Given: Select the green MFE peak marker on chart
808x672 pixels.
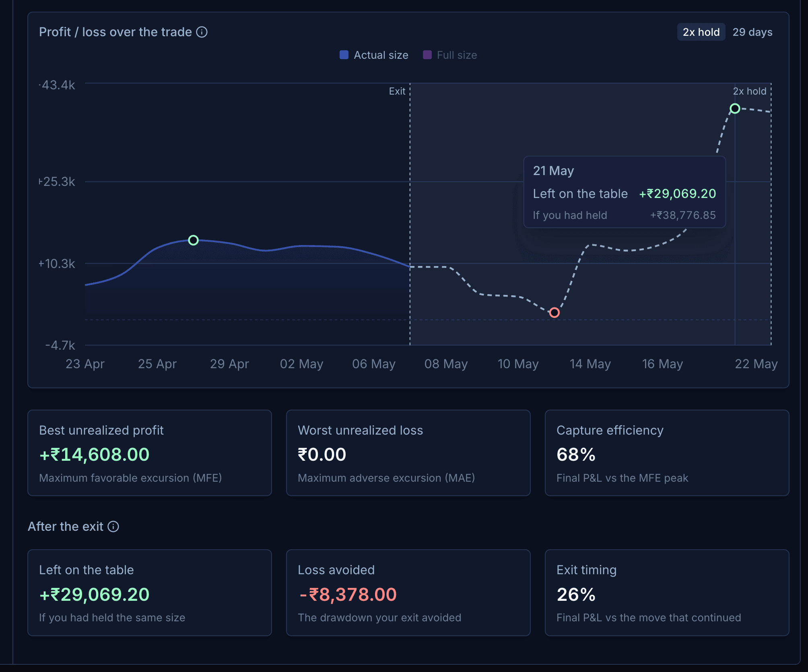Looking at the screenshot, I should pos(194,240).
